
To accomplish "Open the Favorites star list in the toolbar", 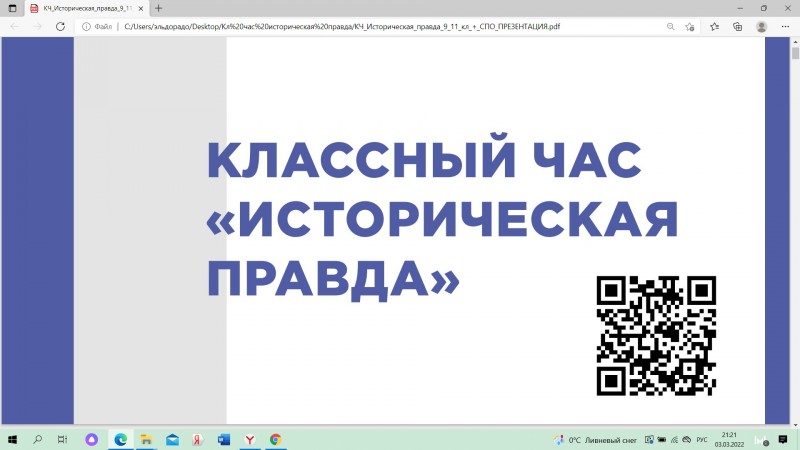I will point(715,27).
